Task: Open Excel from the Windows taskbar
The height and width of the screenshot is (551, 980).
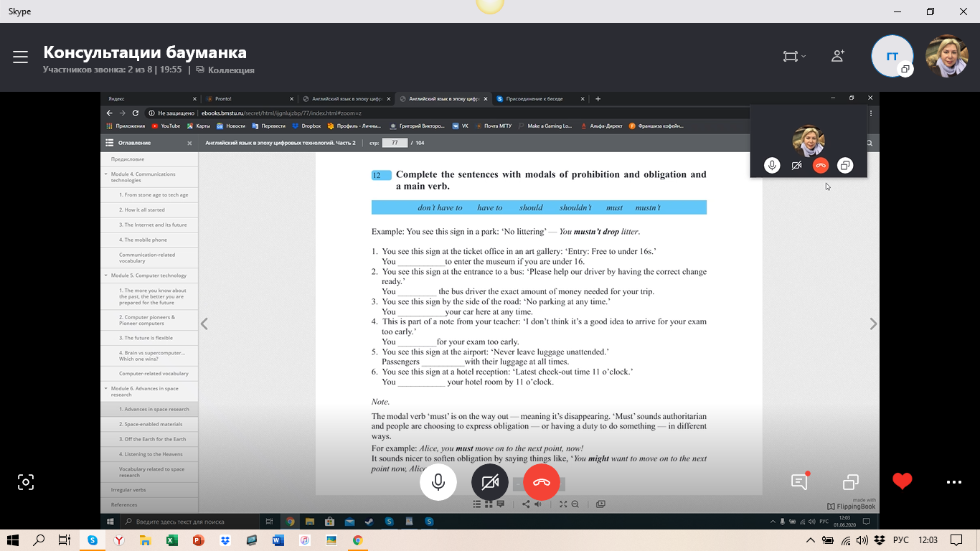Action: pyautogui.click(x=171, y=540)
